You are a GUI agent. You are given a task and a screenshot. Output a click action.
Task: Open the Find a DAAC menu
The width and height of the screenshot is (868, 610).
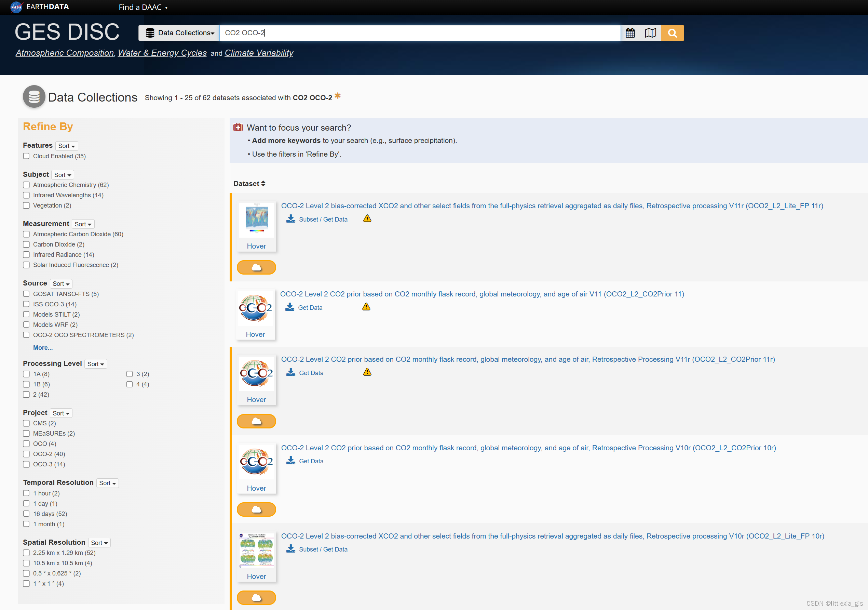(143, 7)
